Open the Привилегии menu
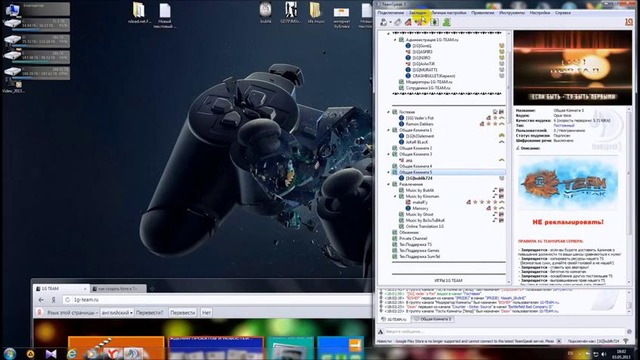 click(482, 13)
